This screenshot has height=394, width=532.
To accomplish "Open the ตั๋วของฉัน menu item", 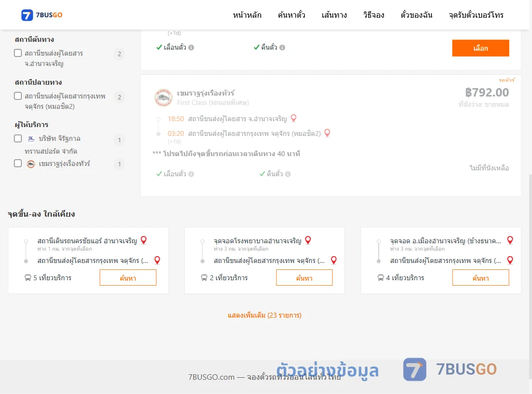I will point(416,15).
